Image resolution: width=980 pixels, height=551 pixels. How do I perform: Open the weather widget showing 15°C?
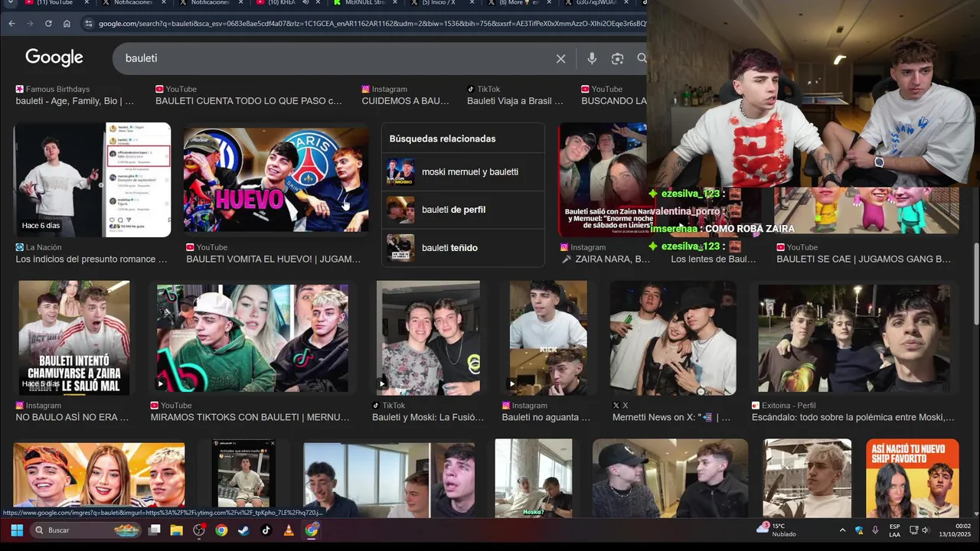[776, 530]
